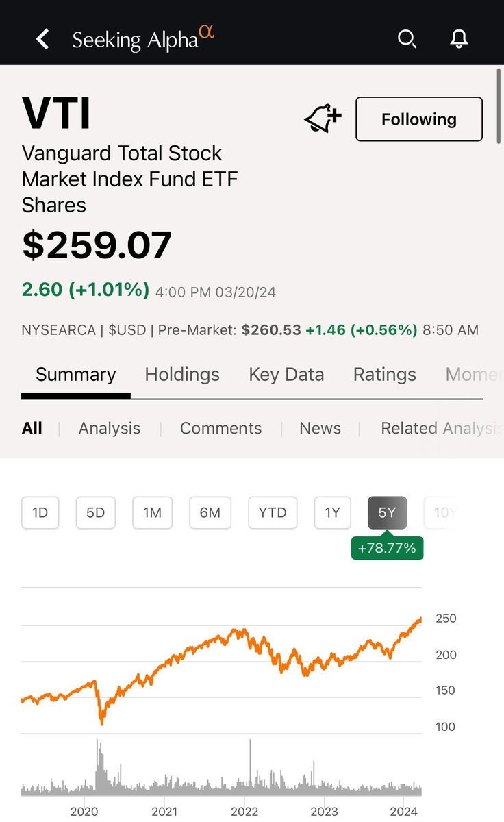
Task: Add price alert bell-plus icon
Action: 323,119
